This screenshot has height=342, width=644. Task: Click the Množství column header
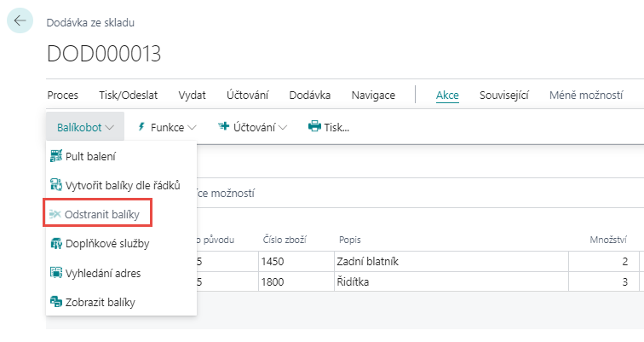click(608, 240)
